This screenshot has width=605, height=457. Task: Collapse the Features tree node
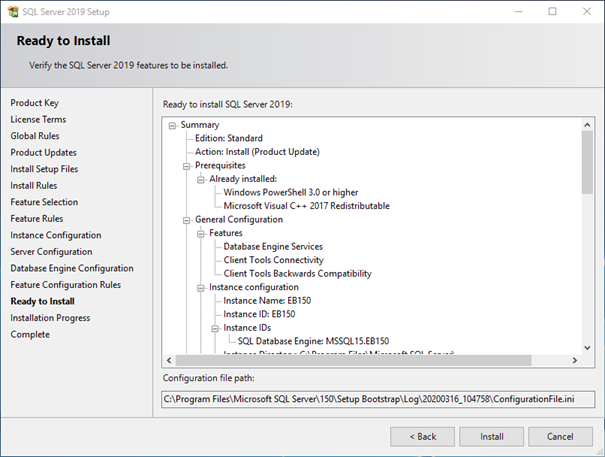[201, 234]
